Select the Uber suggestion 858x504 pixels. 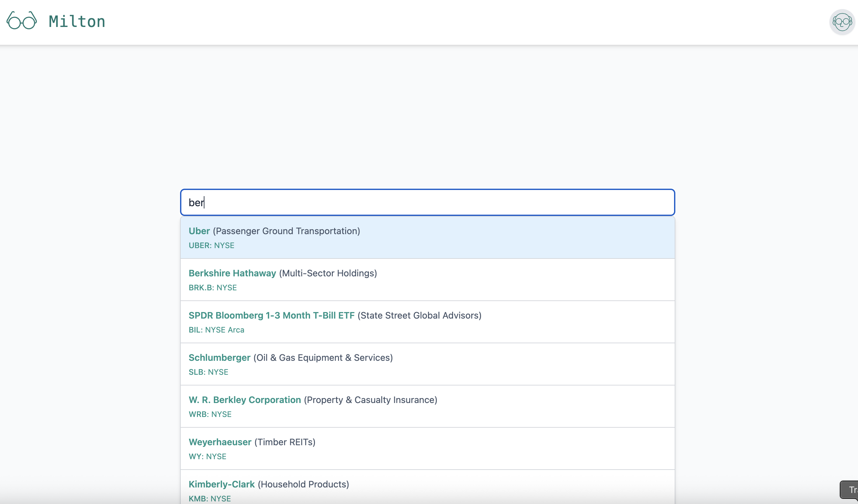(427, 237)
